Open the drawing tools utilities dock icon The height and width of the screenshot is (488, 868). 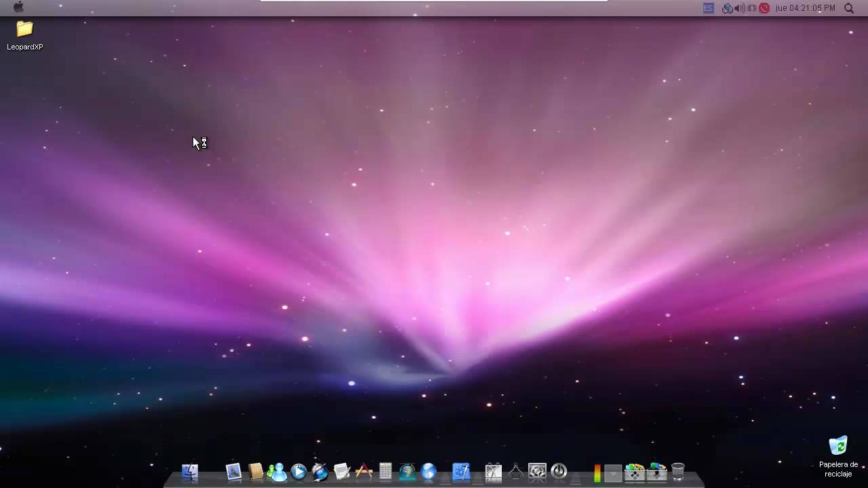pos(494,472)
